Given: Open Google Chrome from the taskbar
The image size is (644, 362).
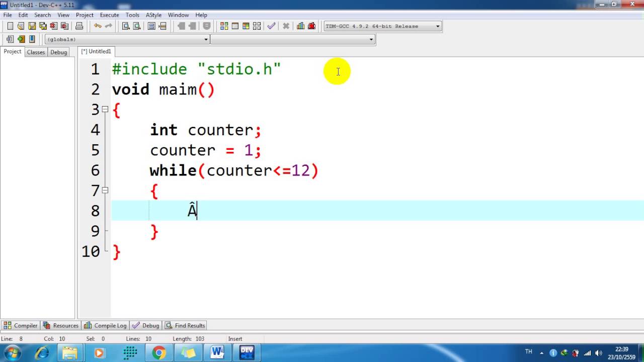Looking at the screenshot, I should (159, 353).
